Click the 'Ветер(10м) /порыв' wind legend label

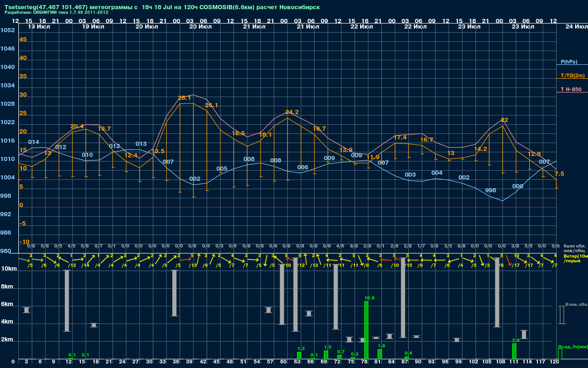[x=576, y=258]
